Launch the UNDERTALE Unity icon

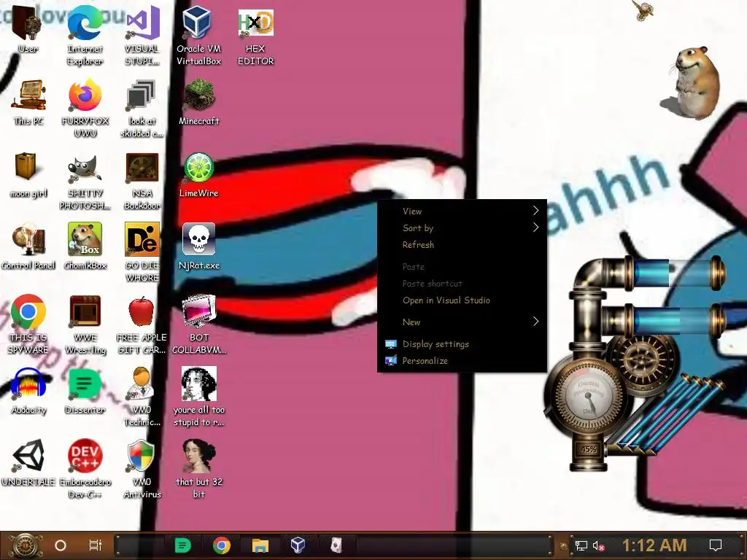28,463
